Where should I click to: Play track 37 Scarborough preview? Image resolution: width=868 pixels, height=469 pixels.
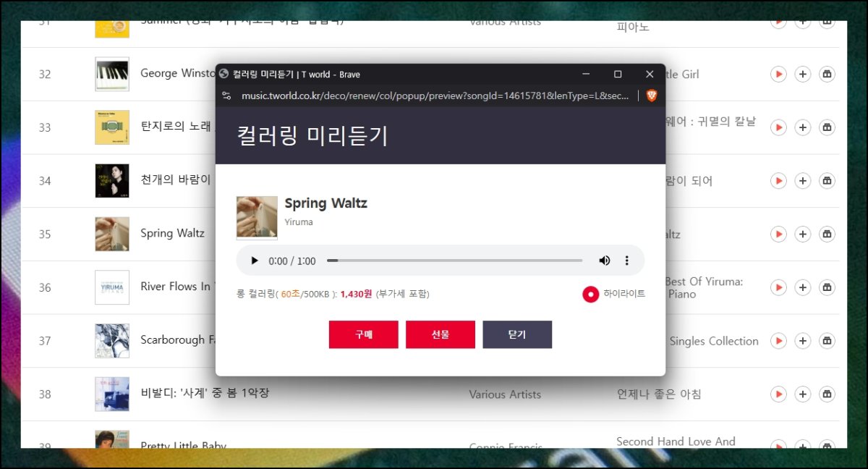pyautogui.click(x=778, y=341)
